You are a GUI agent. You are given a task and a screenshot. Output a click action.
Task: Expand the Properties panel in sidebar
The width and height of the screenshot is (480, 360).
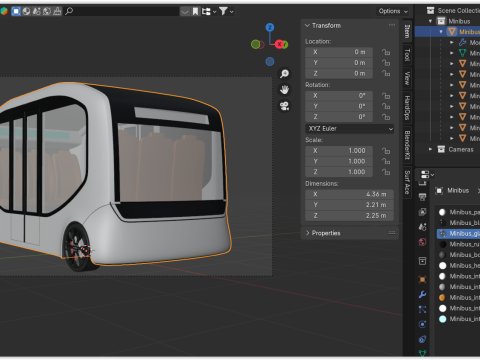tap(307, 233)
